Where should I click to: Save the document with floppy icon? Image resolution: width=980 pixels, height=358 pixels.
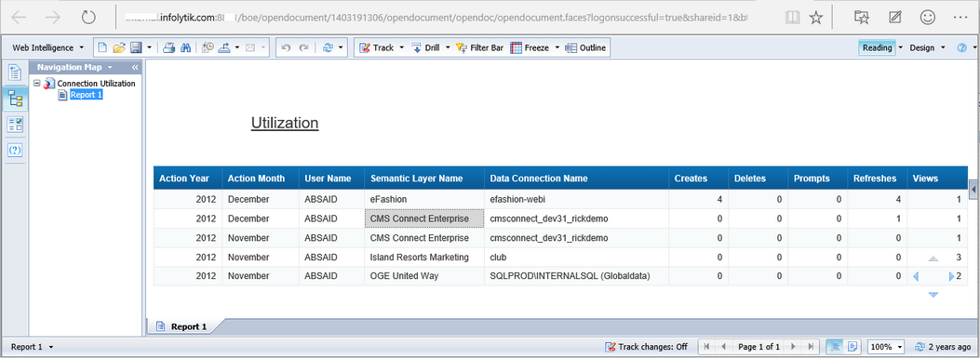[x=136, y=47]
